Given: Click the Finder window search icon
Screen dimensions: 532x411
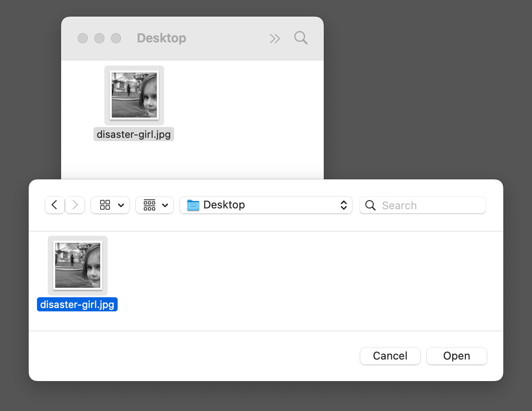Looking at the screenshot, I should coord(301,38).
